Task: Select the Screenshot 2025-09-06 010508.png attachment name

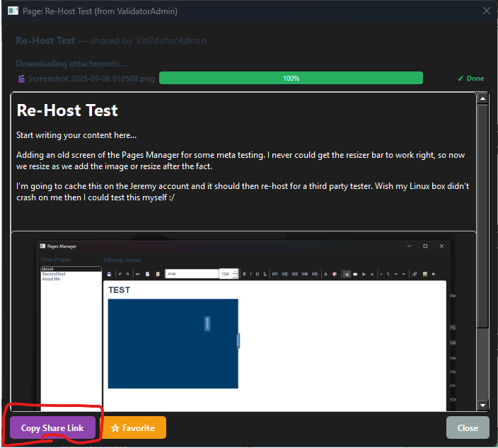Action: point(91,79)
